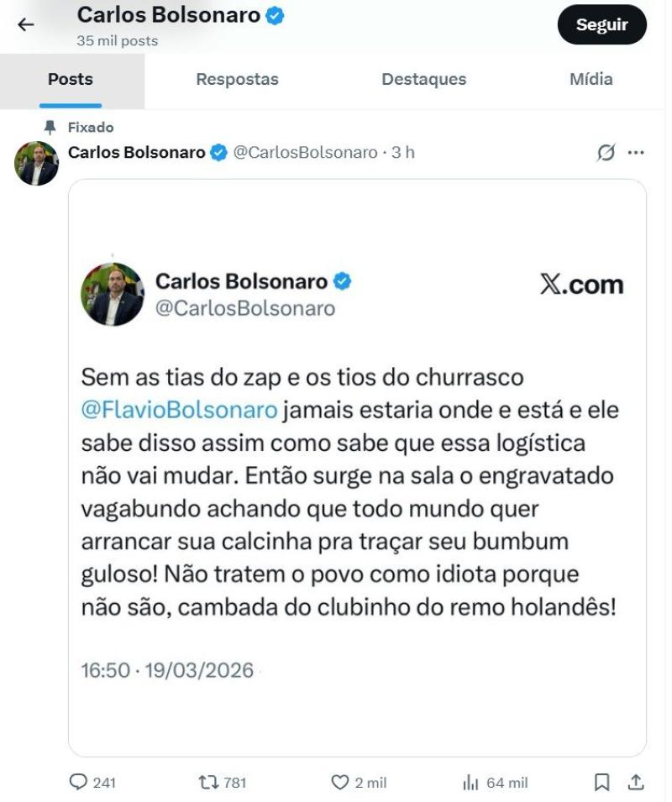Click the back arrow icon
The width and height of the screenshot is (672, 802).
(x=26, y=24)
